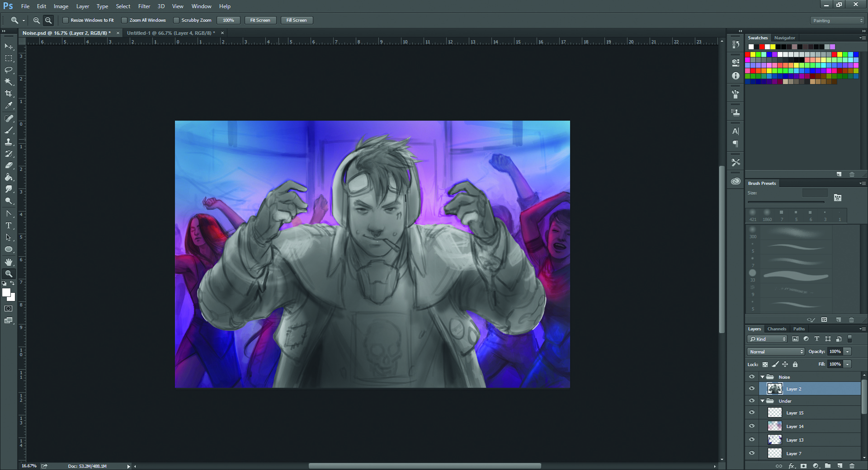
Task: Hide Layer 13 visibility eye
Action: (x=752, y=440)
